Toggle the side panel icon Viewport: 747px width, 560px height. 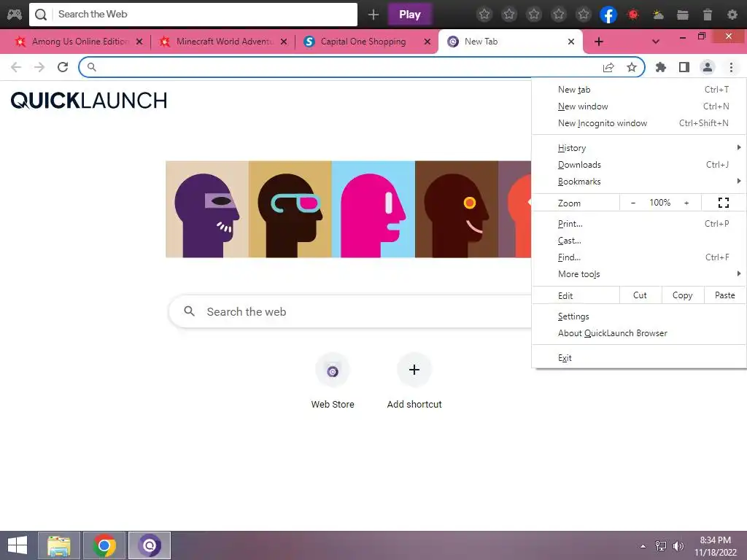tap(684, 67)
